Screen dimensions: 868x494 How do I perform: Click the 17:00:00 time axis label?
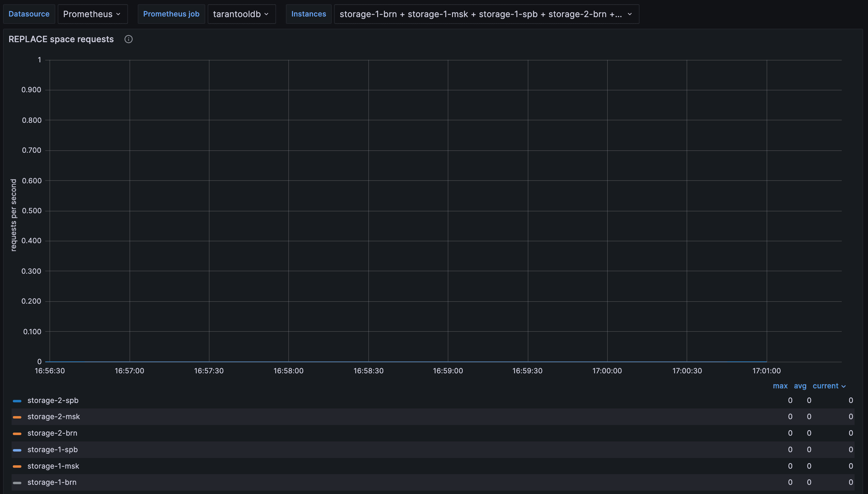point(607,371)
